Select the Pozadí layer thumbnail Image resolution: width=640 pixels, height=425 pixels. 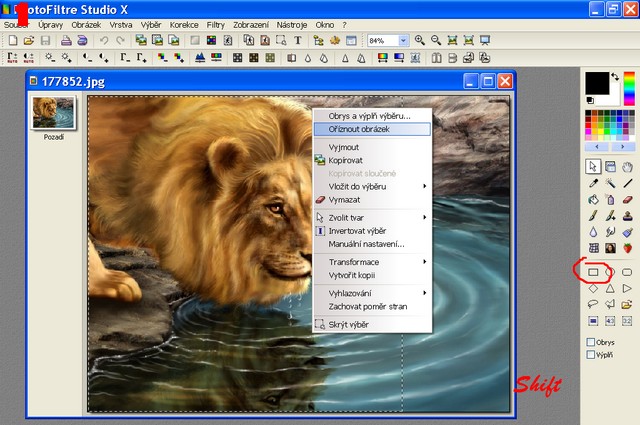point(53,113)
